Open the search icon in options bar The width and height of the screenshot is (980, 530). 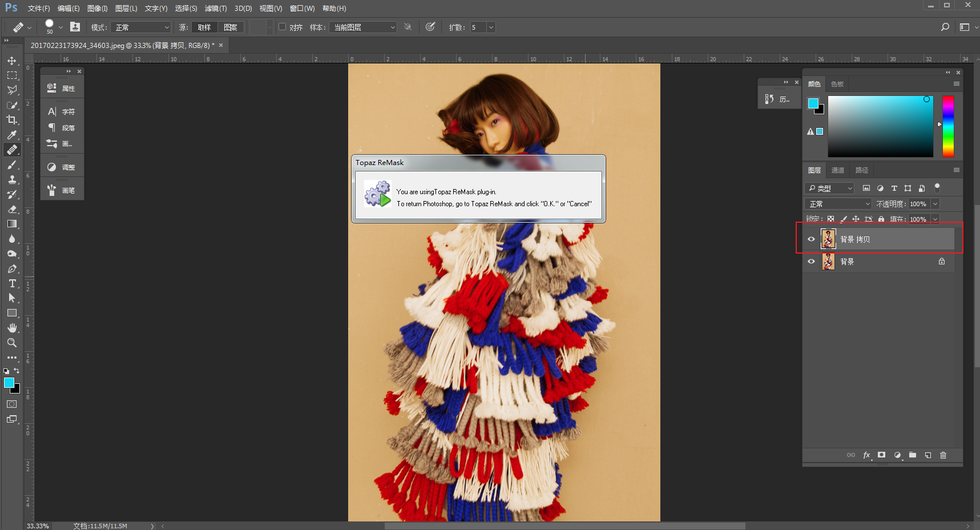tap(945, 27)
